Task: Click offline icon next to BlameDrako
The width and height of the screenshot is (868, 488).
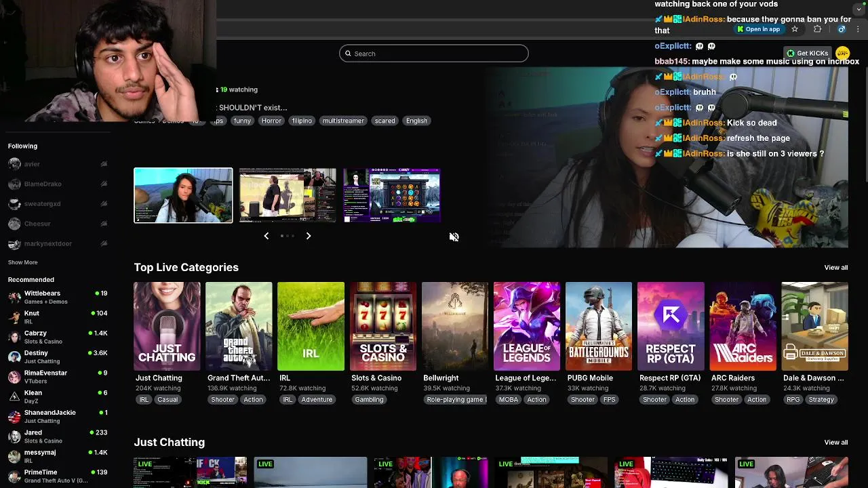Action: pyautogui.click(x=104, y=184)
